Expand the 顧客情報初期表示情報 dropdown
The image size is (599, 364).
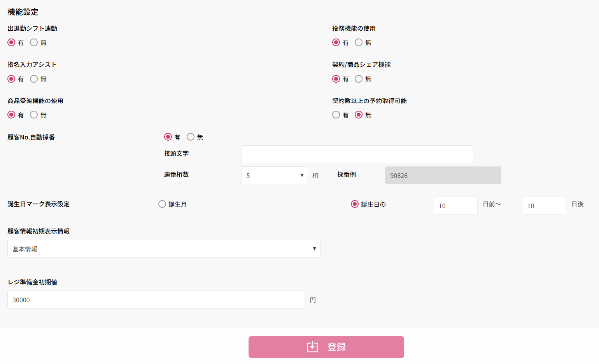[x=164, y=249]
